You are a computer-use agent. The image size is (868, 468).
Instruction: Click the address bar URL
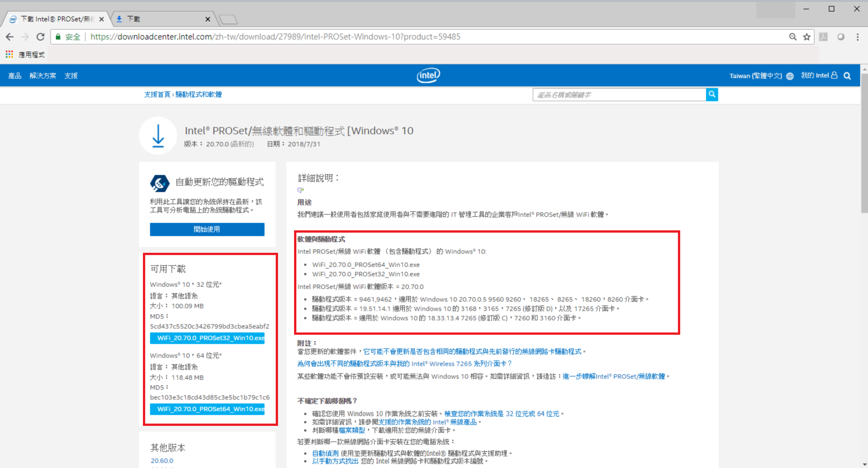(275, 37)
